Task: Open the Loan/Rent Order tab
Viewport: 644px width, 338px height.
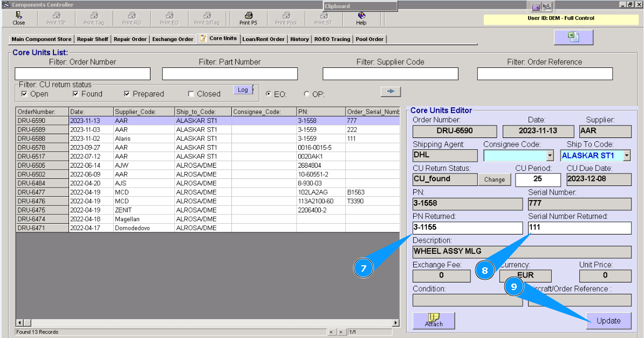Action: pos(263,39)
